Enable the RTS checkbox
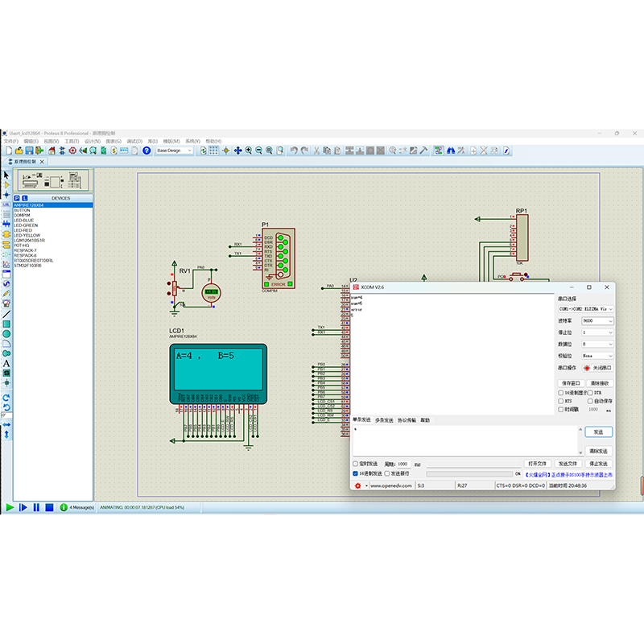Screen dimensions: 644x644 point(560,401)
